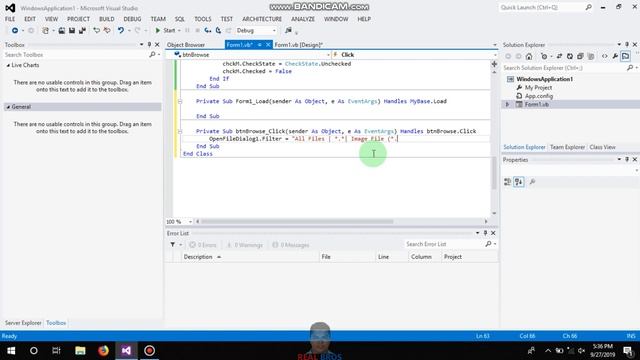The image size is (640, 360).
Task: Pin the Form1.vb tab
Action: [x=260, y=45]
